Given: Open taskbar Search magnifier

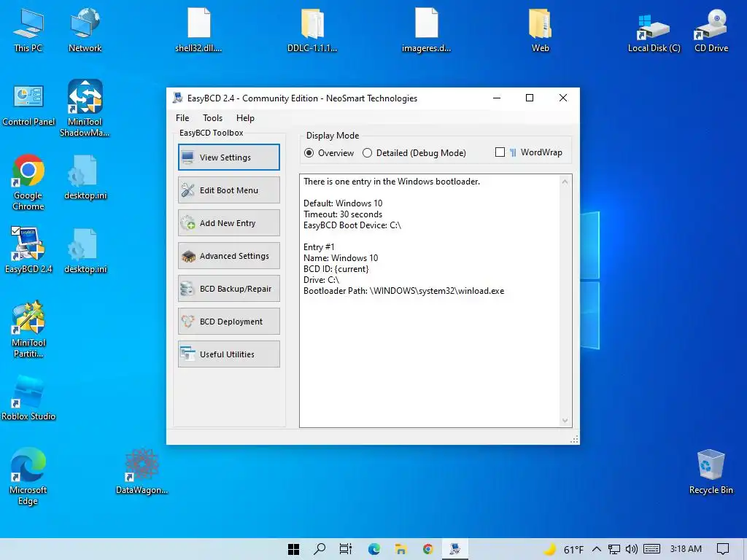Looking at the screenshot, I should [320, 549].
